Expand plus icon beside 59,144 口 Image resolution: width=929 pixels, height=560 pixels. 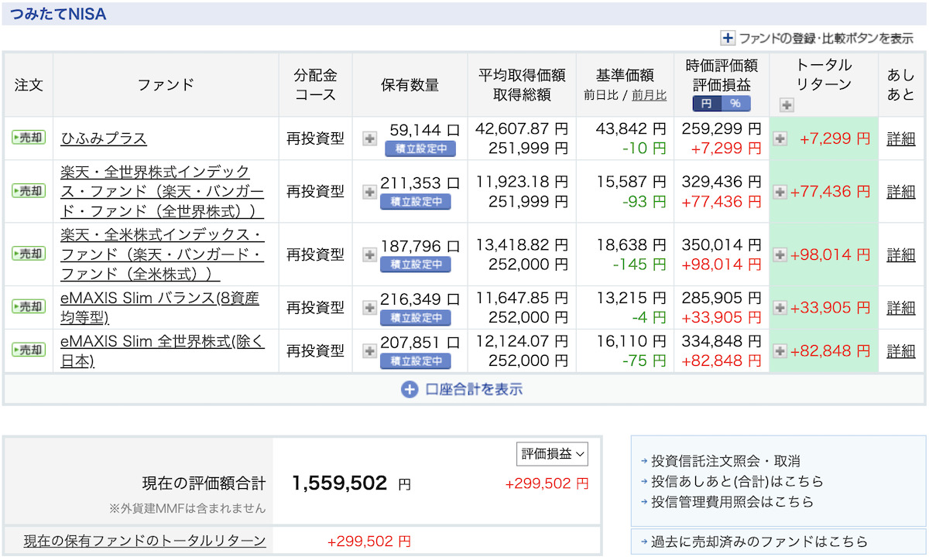click(370, 138)
